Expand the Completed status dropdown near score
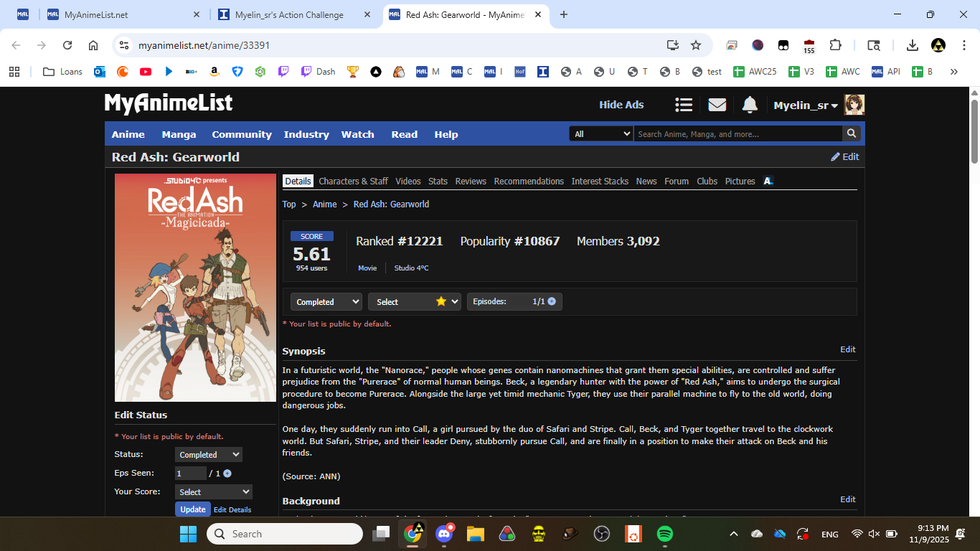Image resolution: width=980 pixels, height=551 pixels. [326, 301]
